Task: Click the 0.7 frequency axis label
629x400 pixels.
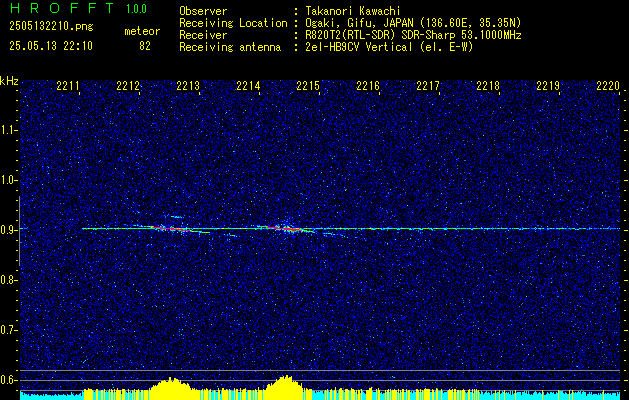Action: point(9,330)
